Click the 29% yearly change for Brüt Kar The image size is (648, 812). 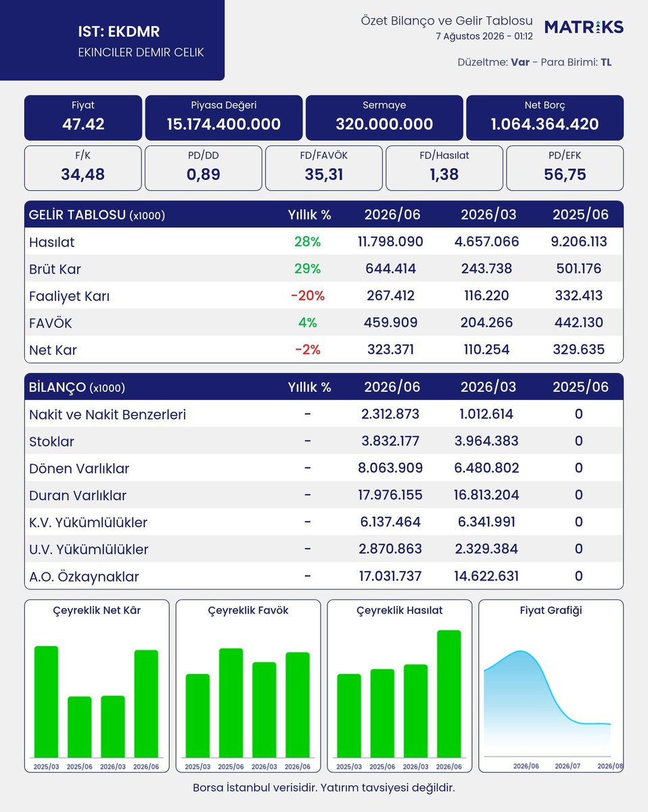point(307,269)
